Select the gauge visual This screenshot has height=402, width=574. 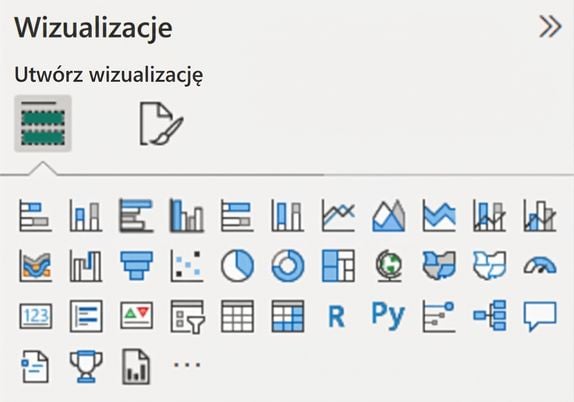click(540, 265)
